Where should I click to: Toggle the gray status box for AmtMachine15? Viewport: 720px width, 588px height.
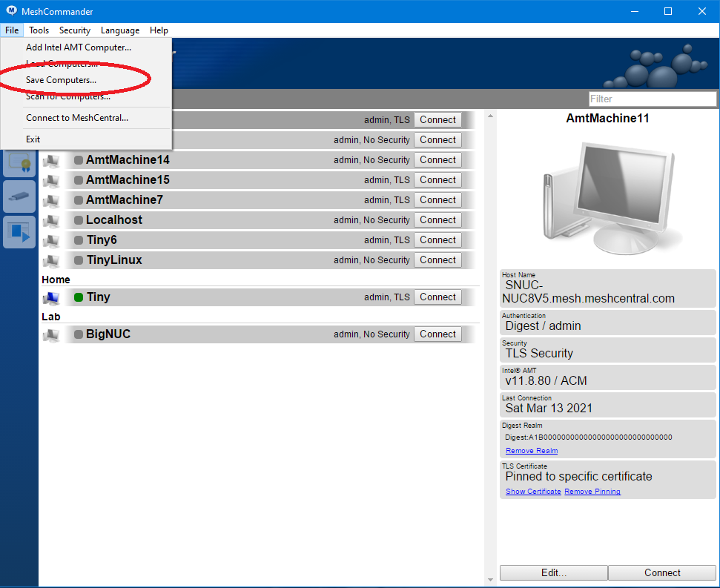tap(79, 180)
